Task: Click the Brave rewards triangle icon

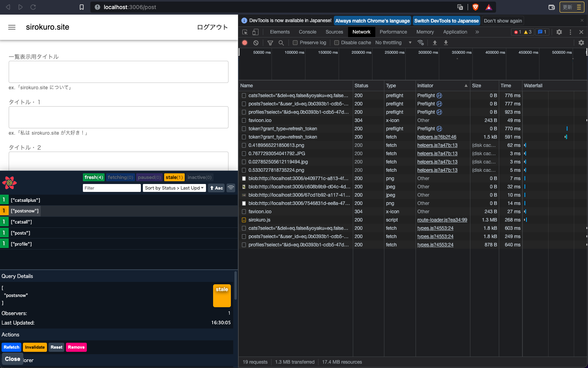Action: [x=489, y=7]
